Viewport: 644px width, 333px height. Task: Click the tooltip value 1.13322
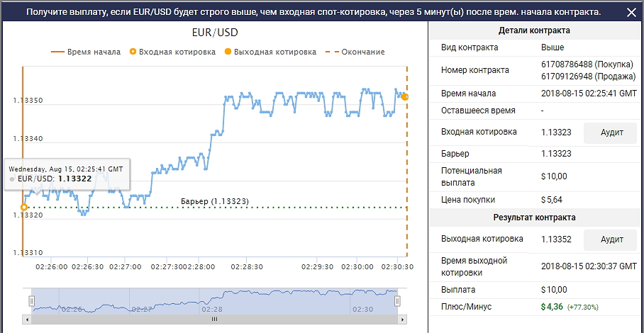[x=74, y=179]
